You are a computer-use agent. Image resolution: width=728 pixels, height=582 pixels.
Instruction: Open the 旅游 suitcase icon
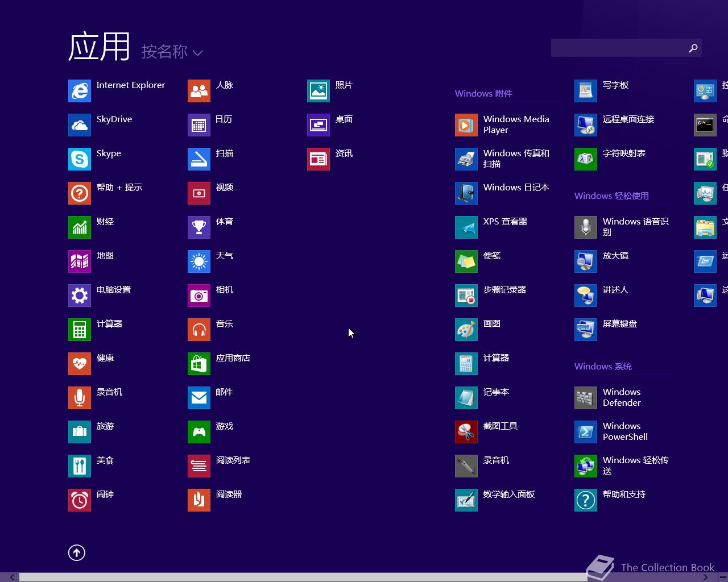point(80,432)
